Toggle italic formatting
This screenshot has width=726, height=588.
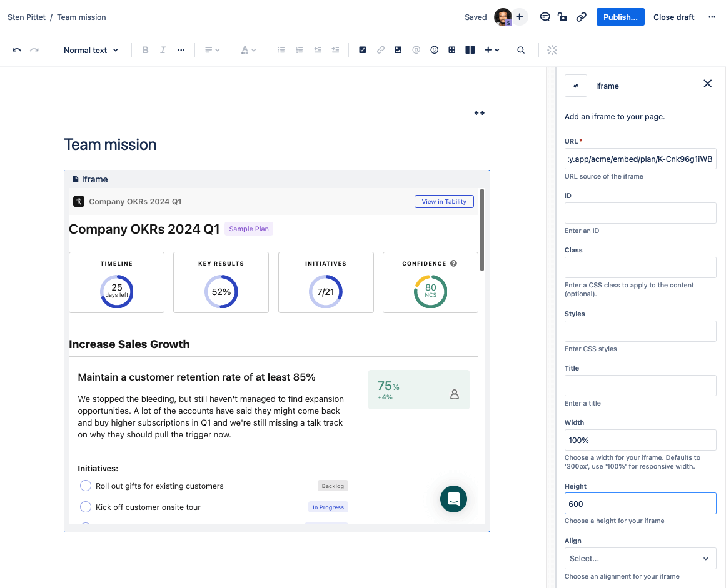tap(163, 49)
